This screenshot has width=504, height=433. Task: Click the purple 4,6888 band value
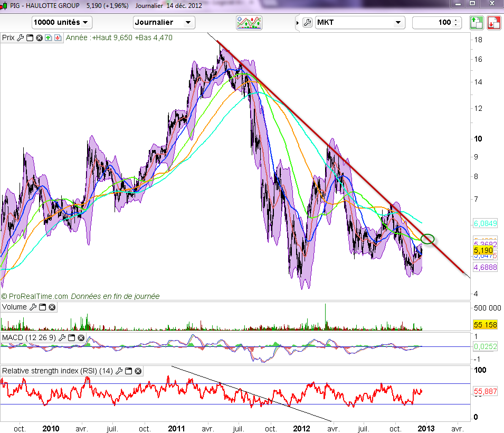coord(486,267)
